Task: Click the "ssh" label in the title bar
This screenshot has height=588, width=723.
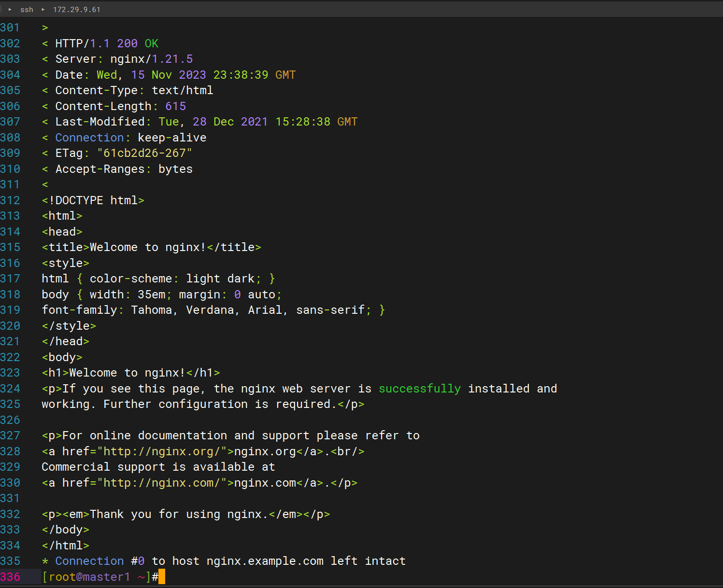Action: (27, 10)
